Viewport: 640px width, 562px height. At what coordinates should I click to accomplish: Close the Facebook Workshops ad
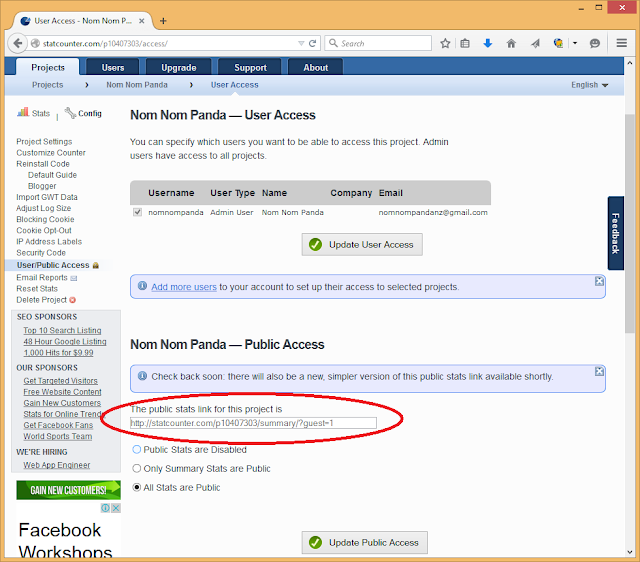coord(116,508)
